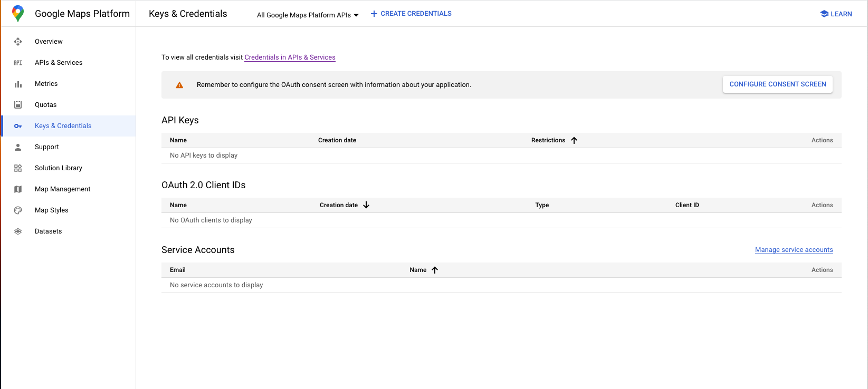Viewport: 868px width, 389px height.
Task: Click the 'Keys & Credentials' page title
Action: [188, 14]
